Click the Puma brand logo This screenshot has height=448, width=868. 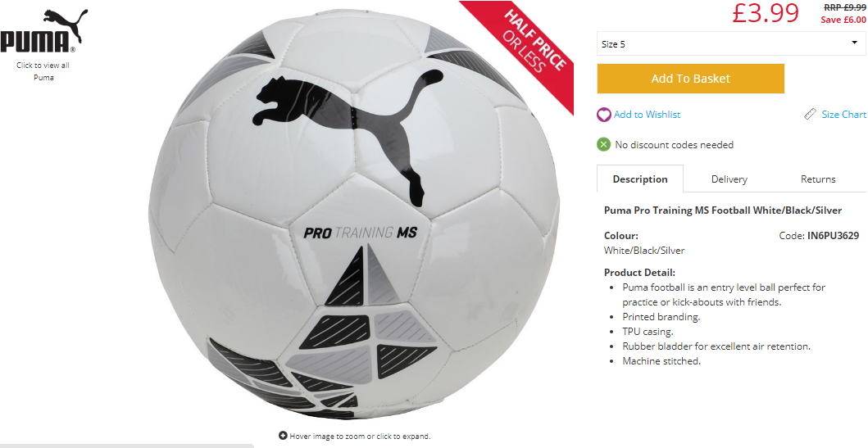(x=43, y=31)
